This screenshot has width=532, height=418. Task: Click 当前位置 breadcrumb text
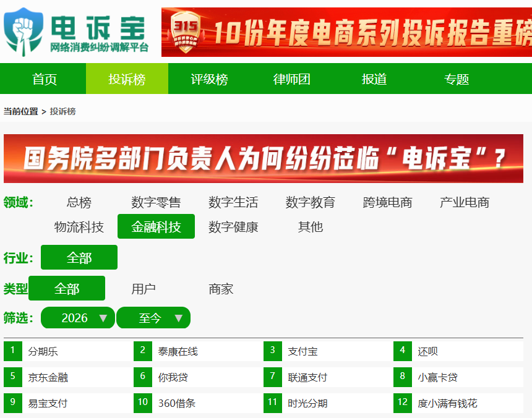pyautogui.click(x=20, y=111)
